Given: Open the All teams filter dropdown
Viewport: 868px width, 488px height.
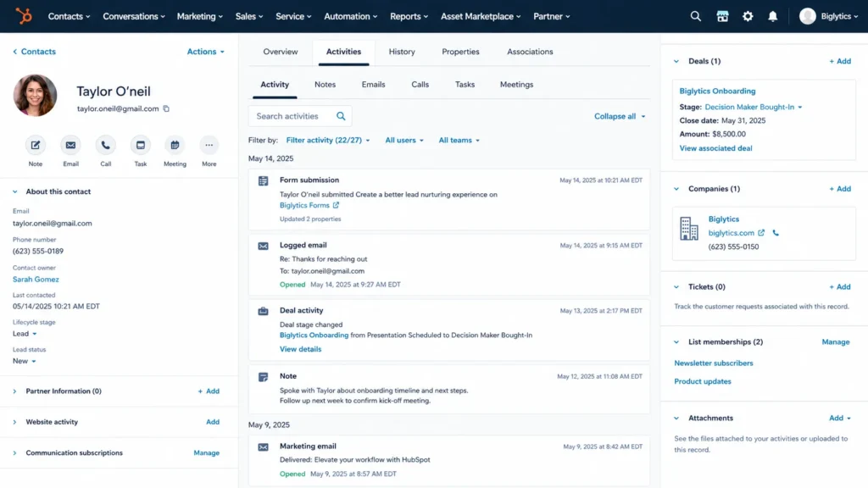Looking at the screenshot, I should [459, 141].
